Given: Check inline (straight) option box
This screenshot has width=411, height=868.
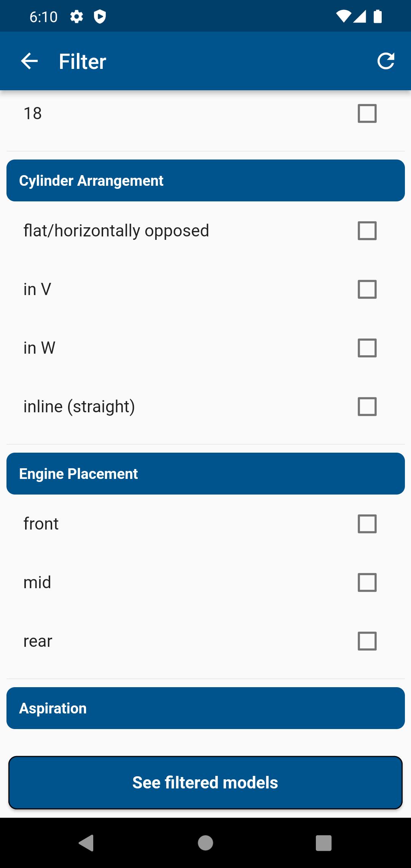Looking at the screenshot, I should (367, 407).
